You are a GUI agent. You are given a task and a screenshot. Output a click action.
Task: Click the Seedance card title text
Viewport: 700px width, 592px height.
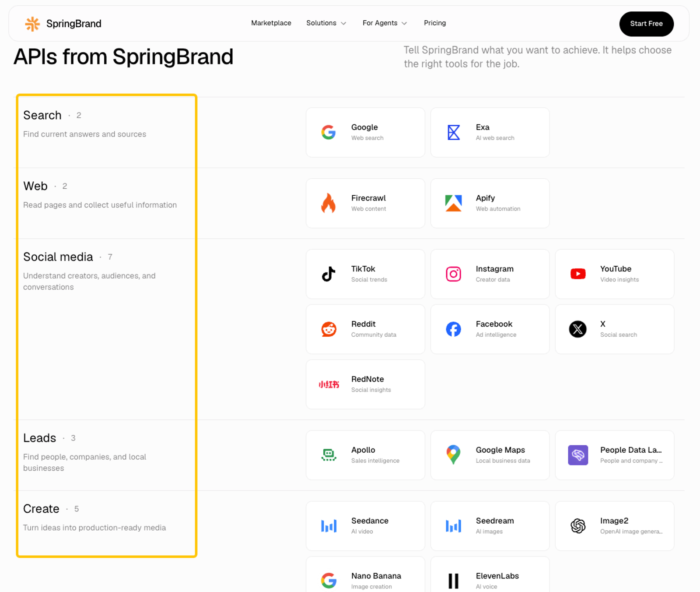pyautogui.click(x=370, y=521)
